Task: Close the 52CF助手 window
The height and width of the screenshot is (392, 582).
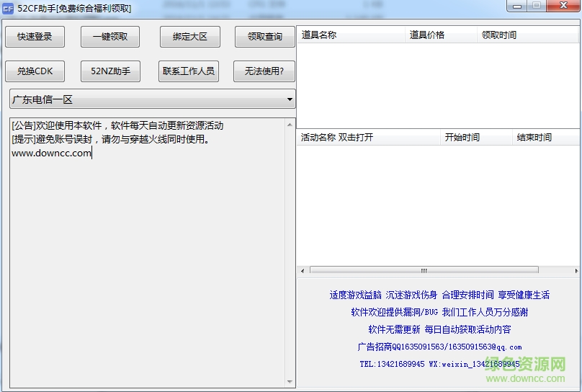Action: tap(563, 6)
